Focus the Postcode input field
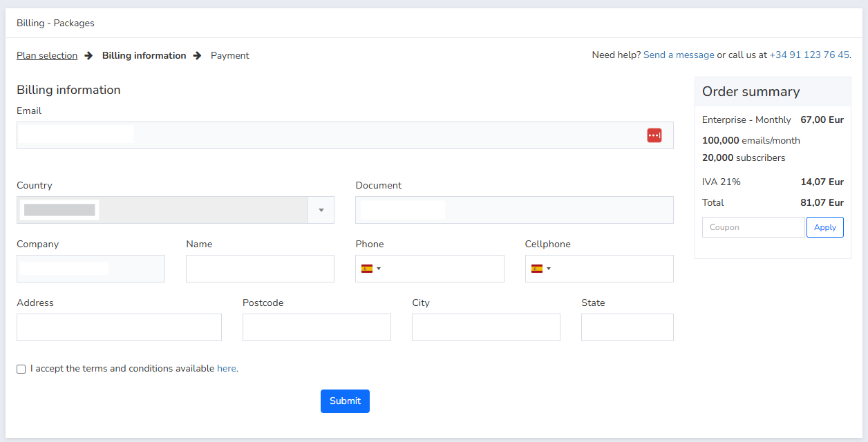 [317, 327]
